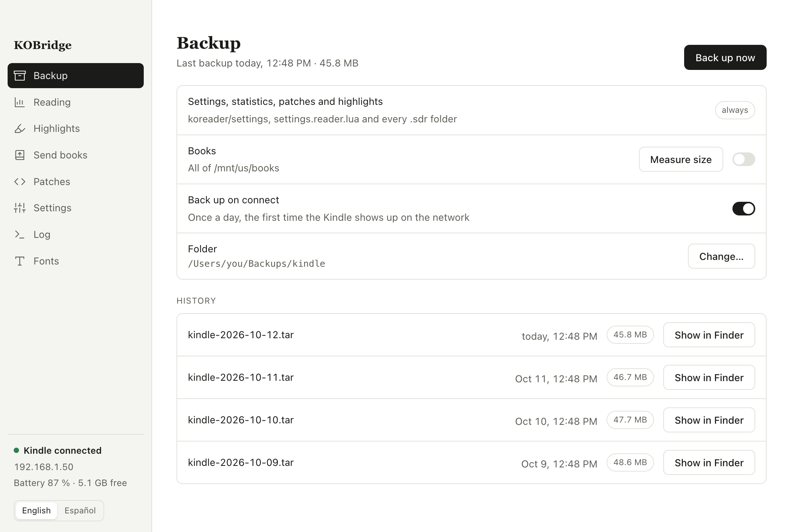This screenshot has width=791, height=532.
Task: Click the 48.6 MB size badge
Action: coord(630,462)
